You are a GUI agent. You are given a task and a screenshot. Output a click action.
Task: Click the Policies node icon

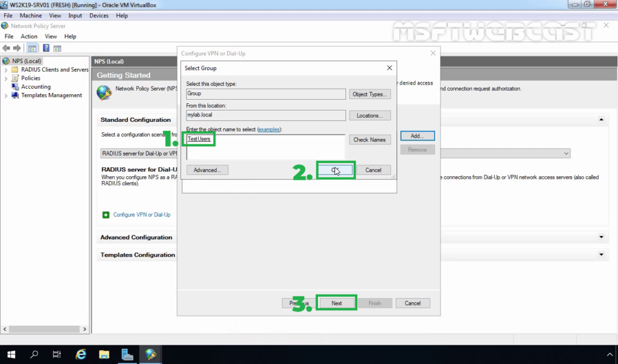(15, 78)
